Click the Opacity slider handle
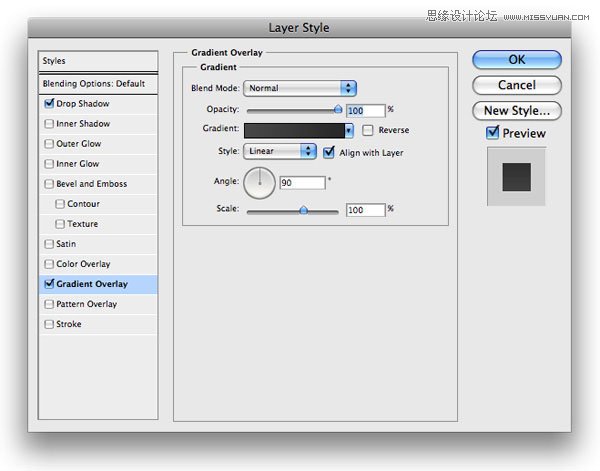Viewport: 600px width, 471px height. tap(338, 110)
